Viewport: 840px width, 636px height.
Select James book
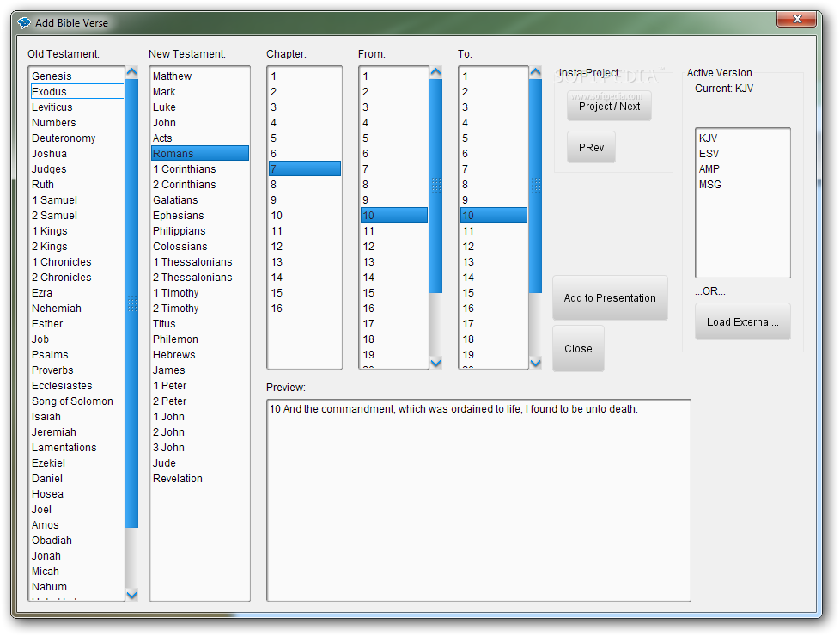click(x=200, y=370)
